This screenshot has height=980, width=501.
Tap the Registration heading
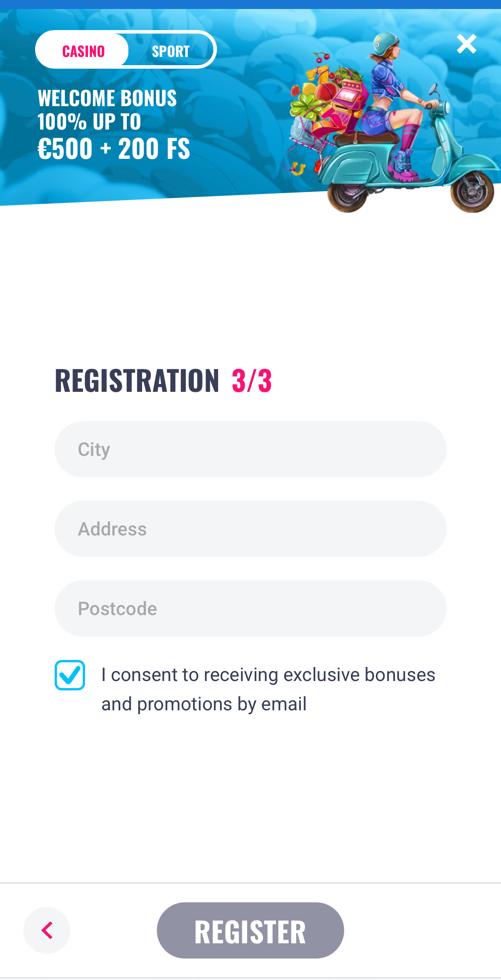point(137,381)
